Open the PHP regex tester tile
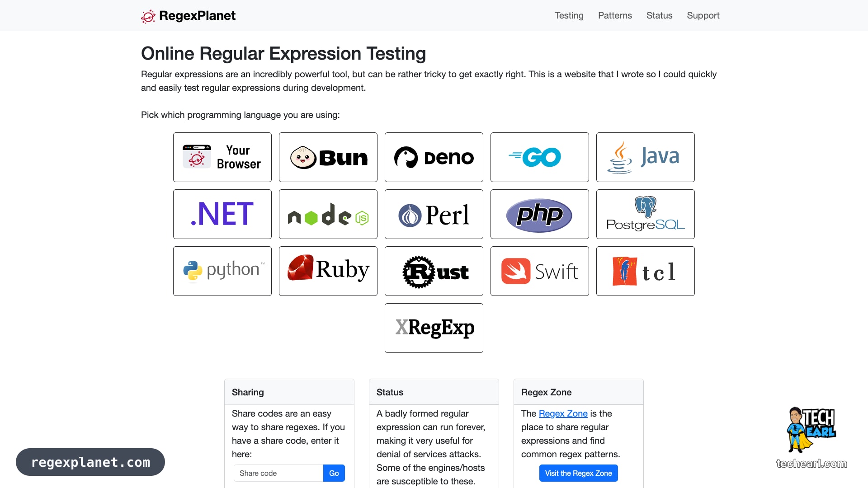This screenshot has height=488, width=868. pyautogui.click(x=540, y=214)
